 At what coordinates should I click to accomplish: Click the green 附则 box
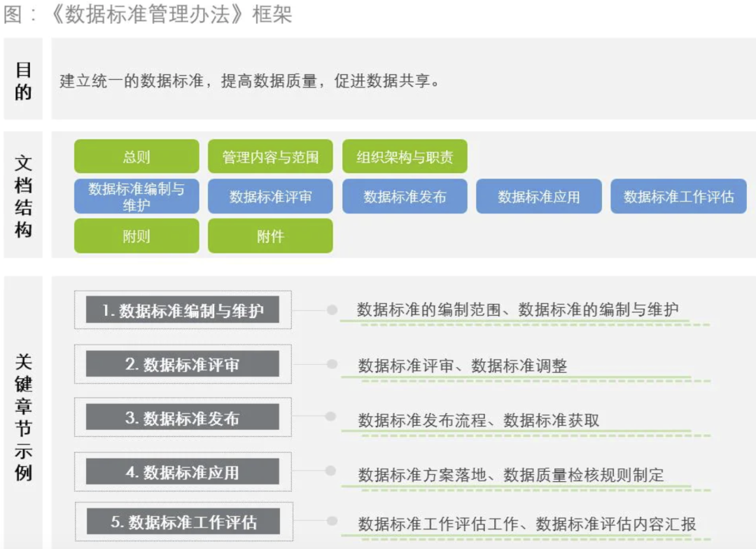pos(136,236)
